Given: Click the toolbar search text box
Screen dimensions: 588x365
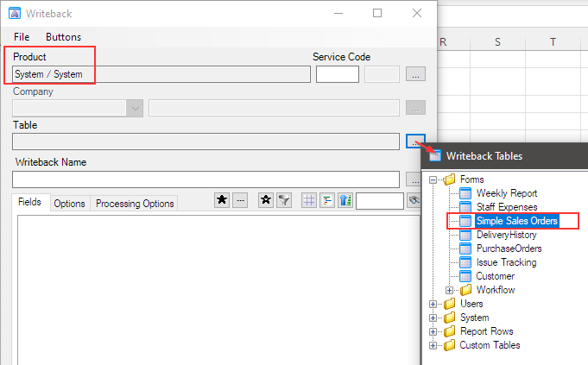Looking at the screenshot, I should point(380,201).
